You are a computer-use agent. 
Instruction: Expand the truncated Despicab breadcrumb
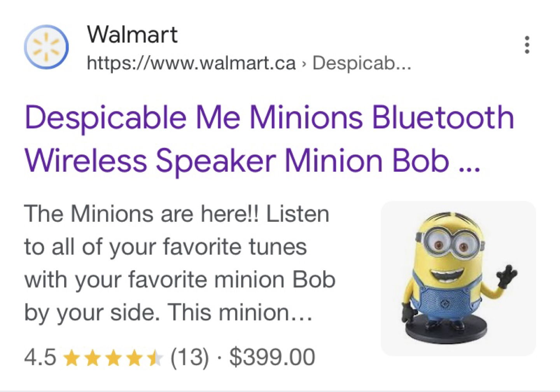pyautogui.click(x=362, y=63)
